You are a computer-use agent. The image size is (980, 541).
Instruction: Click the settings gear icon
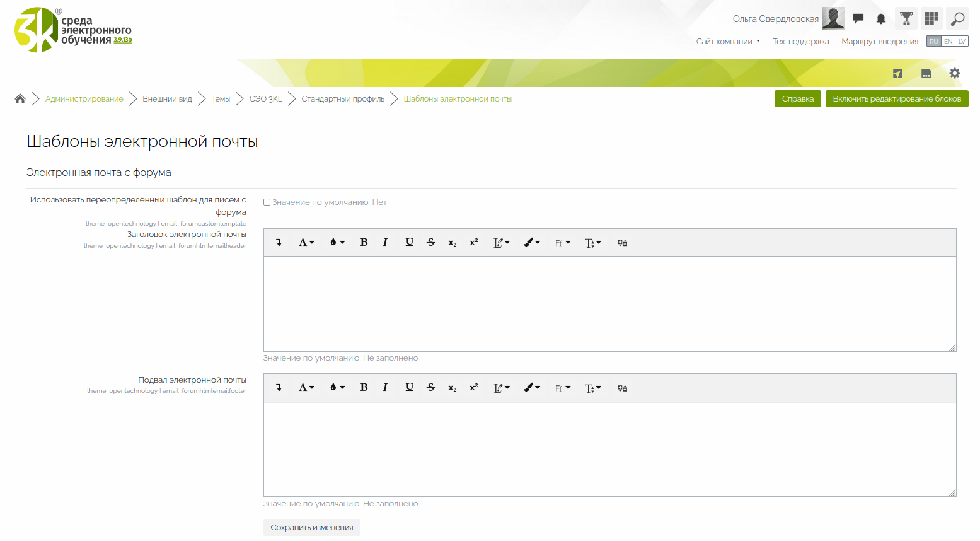tap(955, 73)
